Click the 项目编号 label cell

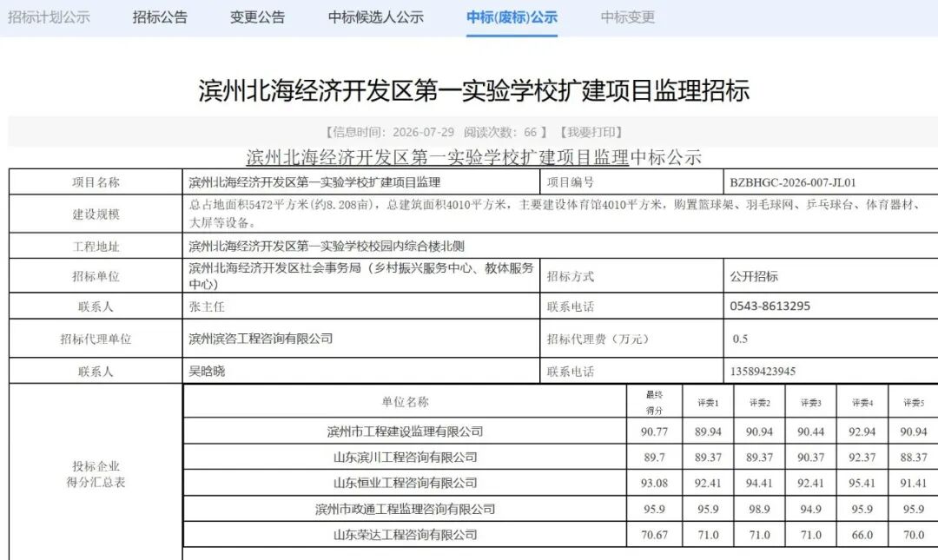(x=631, y=181)
